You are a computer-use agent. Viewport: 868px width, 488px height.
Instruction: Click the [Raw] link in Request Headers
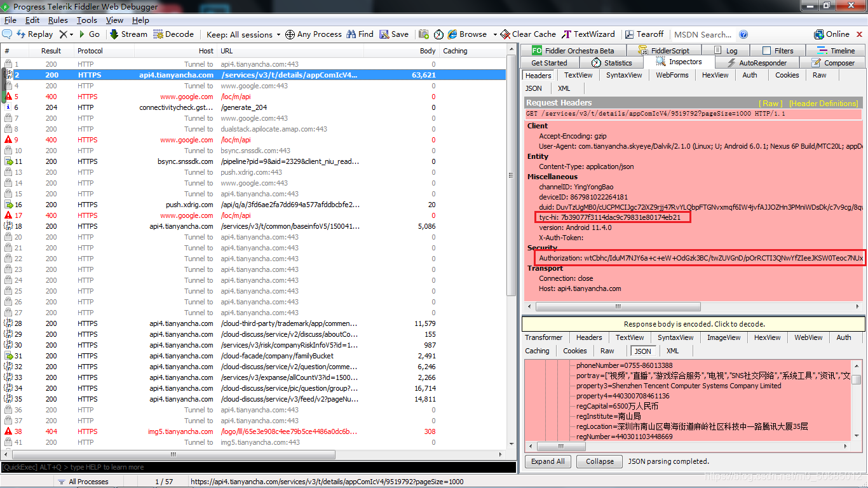click(772, 103)
